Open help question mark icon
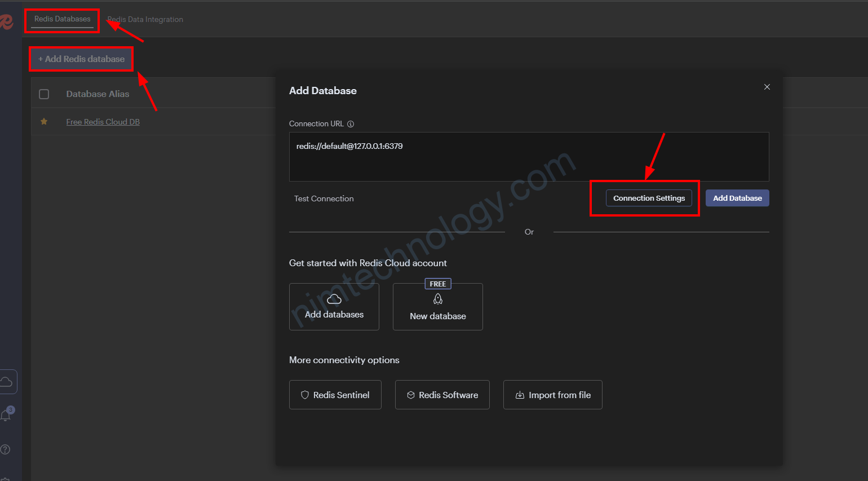Viewport: 868px width, 481px height. point(5,449)
